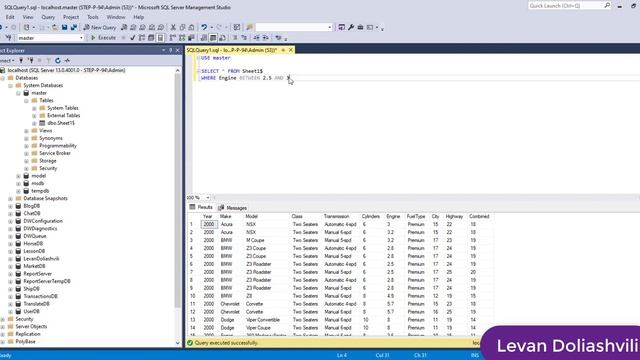Expand the Database Snapshots folder
The width and height of the screenshot is (640, 360).
[11, 198]
